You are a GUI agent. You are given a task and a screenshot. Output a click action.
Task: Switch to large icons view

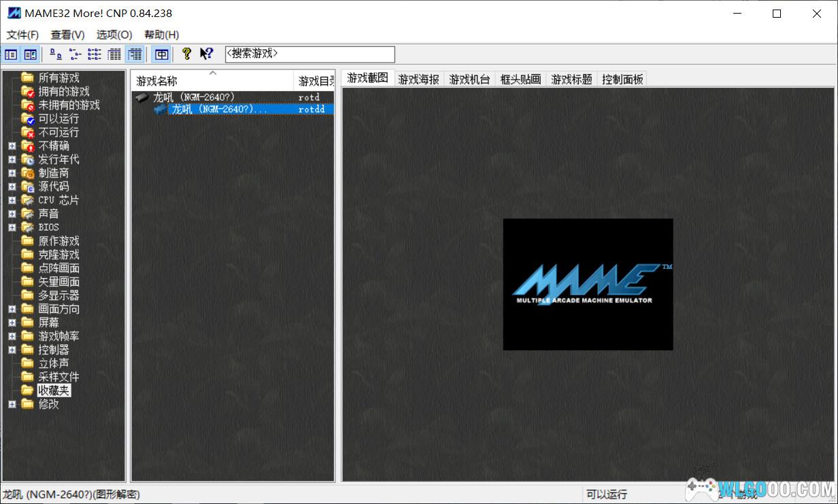coord(56,54)
